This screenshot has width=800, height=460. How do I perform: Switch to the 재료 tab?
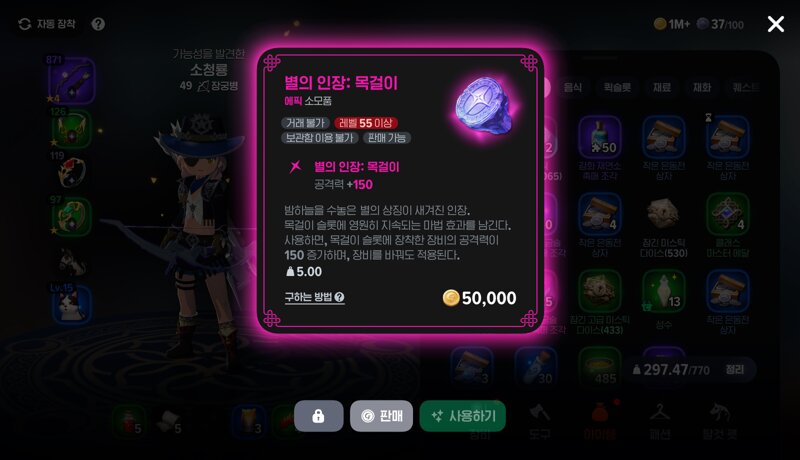coord(662,87)
